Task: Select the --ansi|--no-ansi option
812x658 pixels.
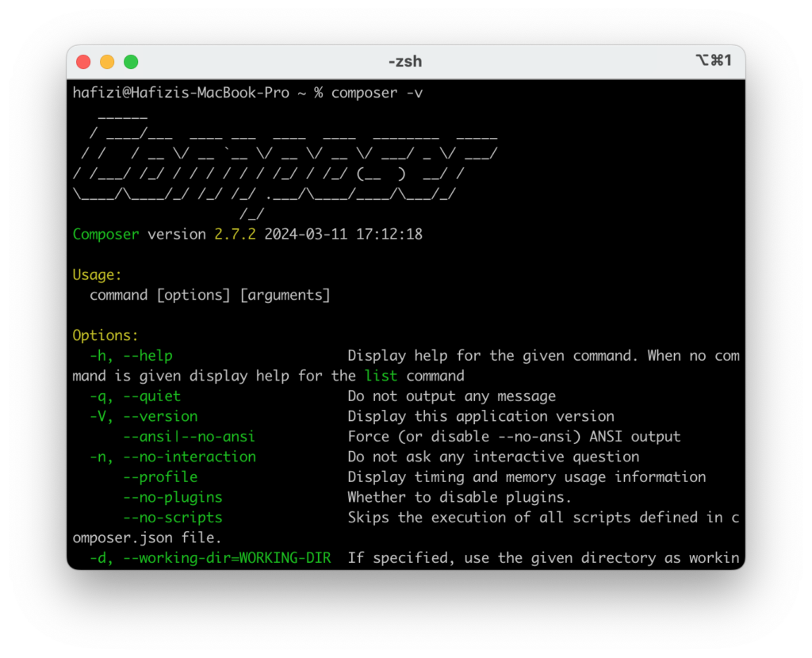Action: (189, 436)
